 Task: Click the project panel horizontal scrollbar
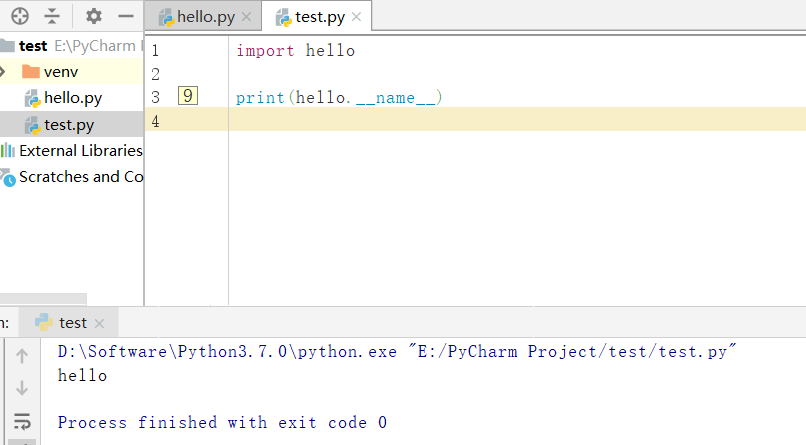click(x=43, y=299)
